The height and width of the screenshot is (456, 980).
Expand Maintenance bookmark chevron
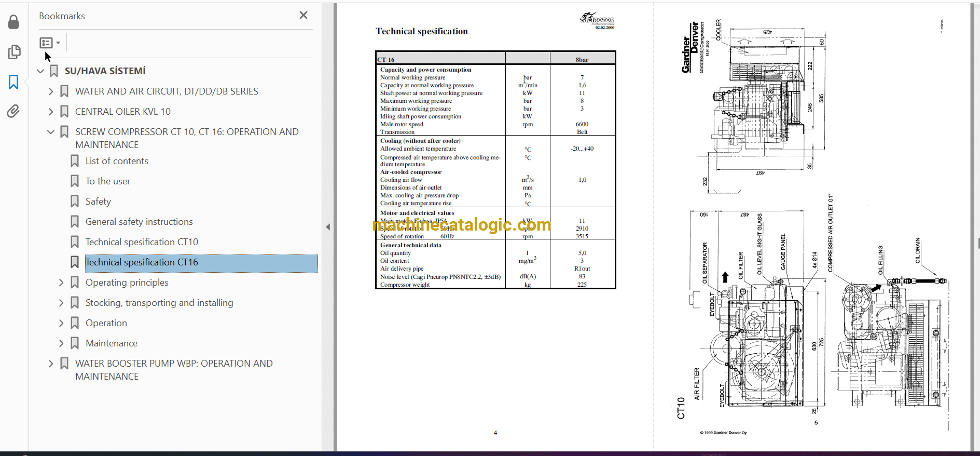(x=61, y=343)
